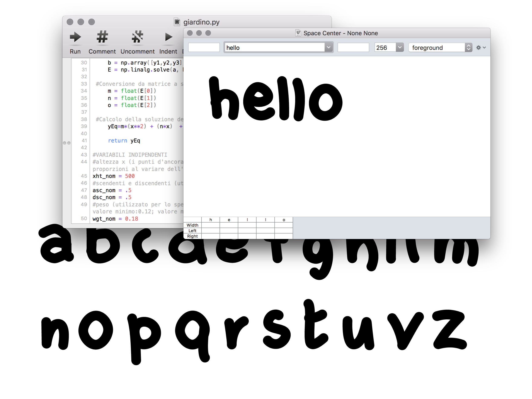Select column header h in spacing table

(211, 220)
